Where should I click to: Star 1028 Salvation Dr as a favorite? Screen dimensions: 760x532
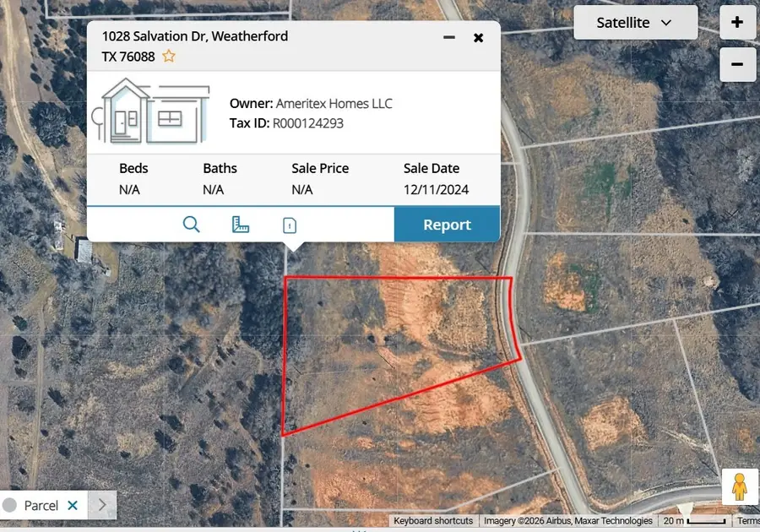pyautogui.click(x=167, y=56)
